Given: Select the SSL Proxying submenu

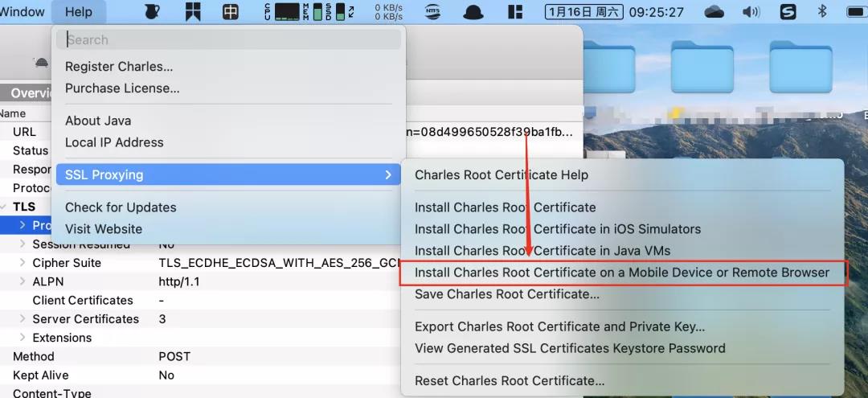Looking at the screenshot, I should coord(228,174).
